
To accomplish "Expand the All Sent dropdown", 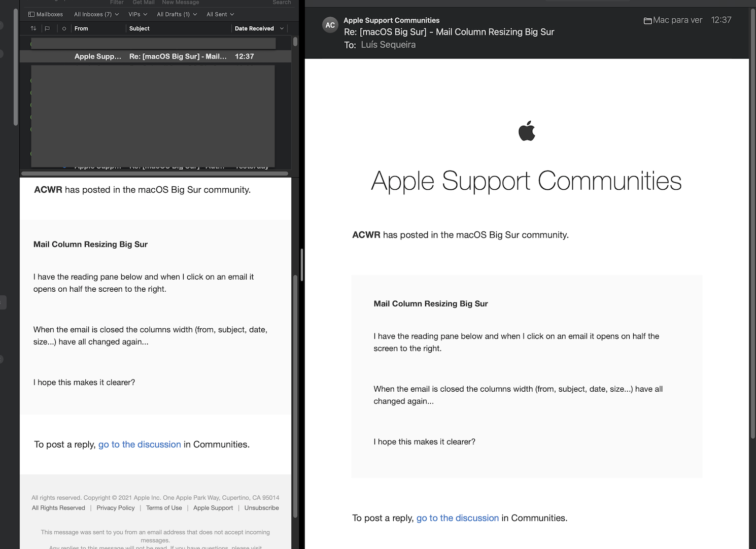I will 220,14.
